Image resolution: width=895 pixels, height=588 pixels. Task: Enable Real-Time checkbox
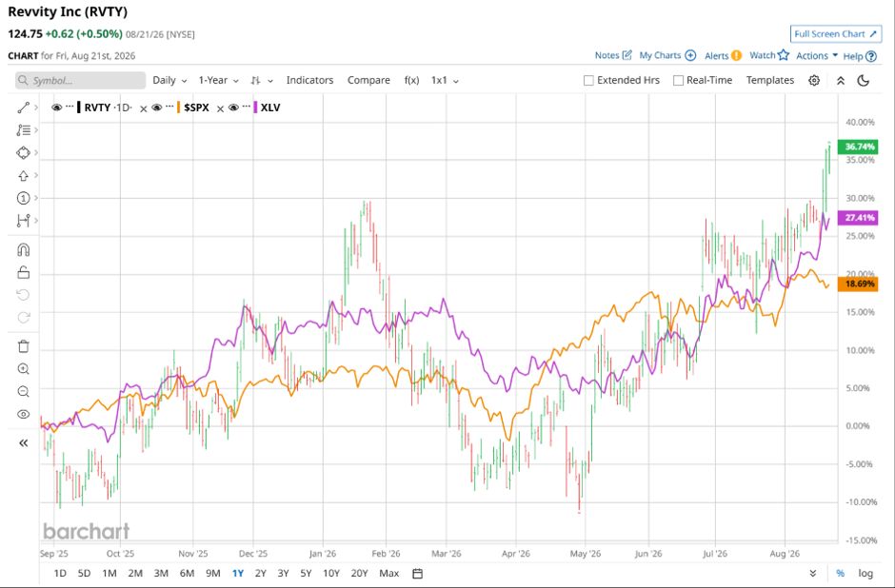[678, 81]
